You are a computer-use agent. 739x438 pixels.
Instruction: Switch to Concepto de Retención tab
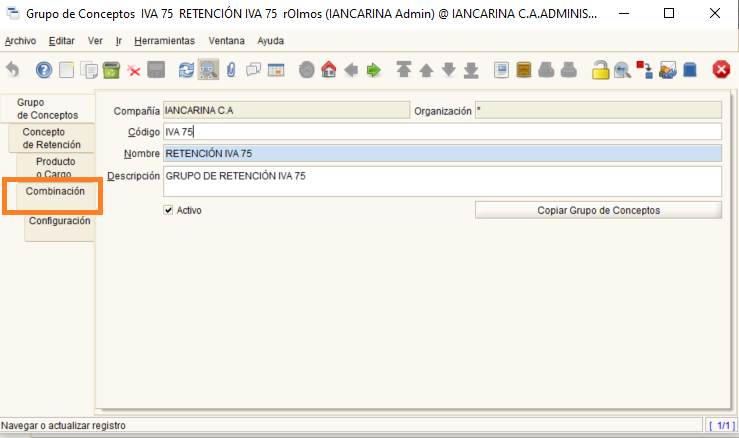(51, 138)
